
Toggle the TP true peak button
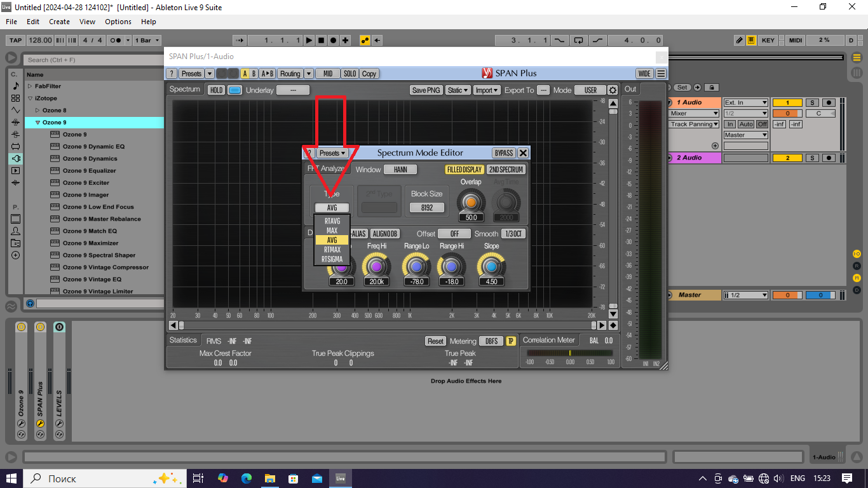click(x=511, y=341)
